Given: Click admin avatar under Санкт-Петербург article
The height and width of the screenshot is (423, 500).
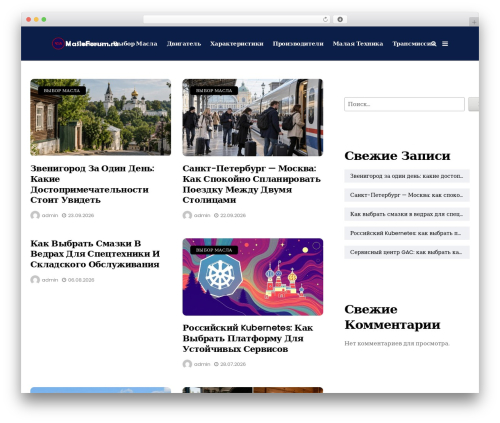Looking at the screenshot, I should click(187, 215).
